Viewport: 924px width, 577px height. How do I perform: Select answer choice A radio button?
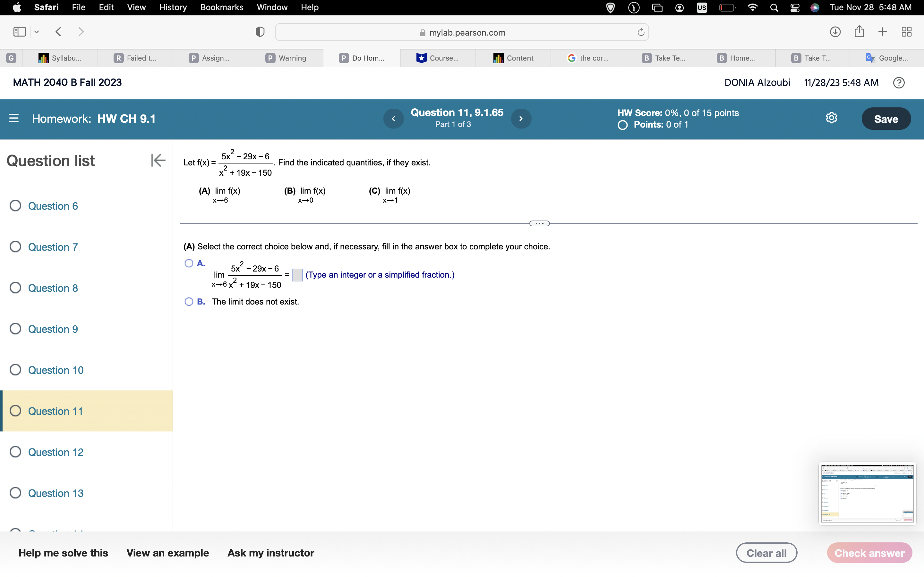tap(189, 263)
